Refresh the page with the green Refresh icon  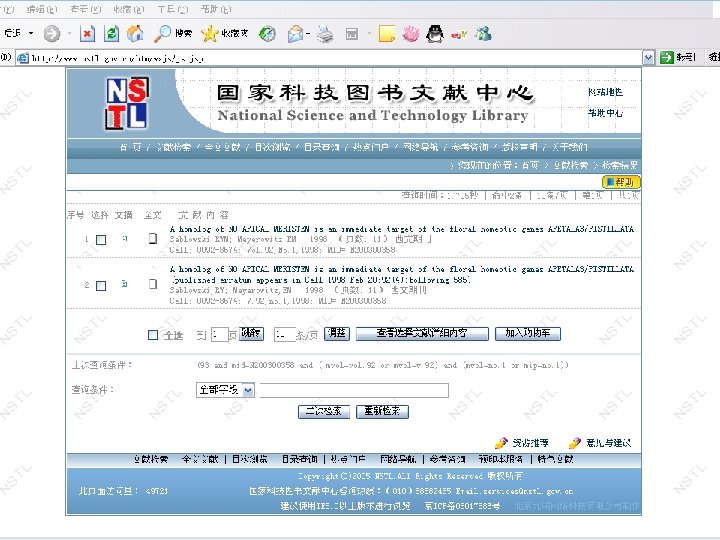click(x=111, y=34)
